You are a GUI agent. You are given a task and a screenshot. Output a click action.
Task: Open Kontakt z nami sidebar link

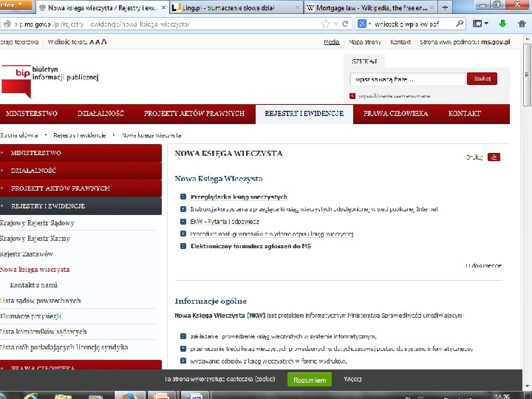coord(33,285)
